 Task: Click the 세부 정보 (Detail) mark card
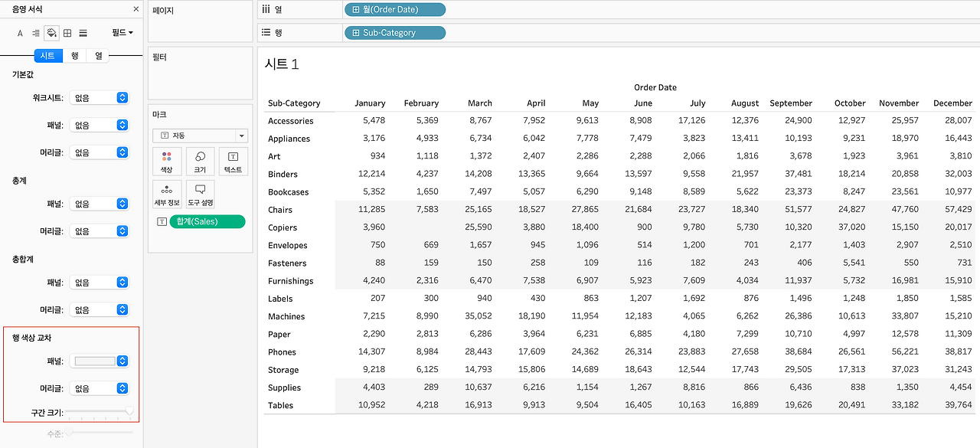(x=167, y=195)
